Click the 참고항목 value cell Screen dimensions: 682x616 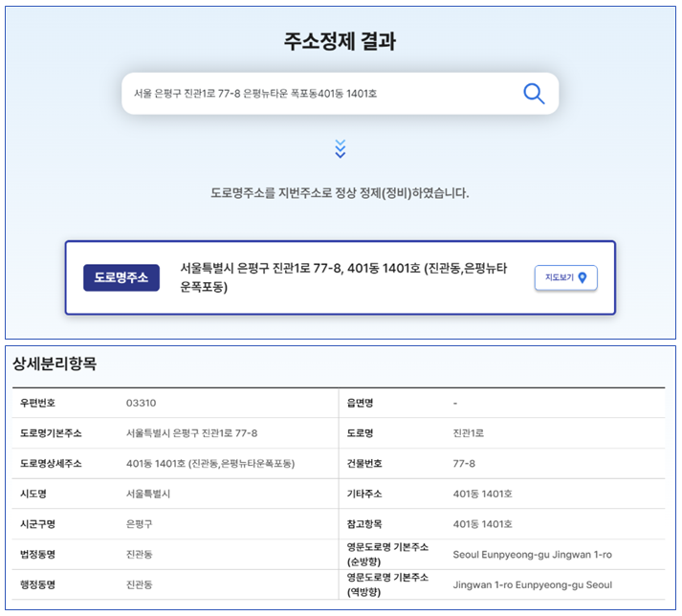pos(482,524)
